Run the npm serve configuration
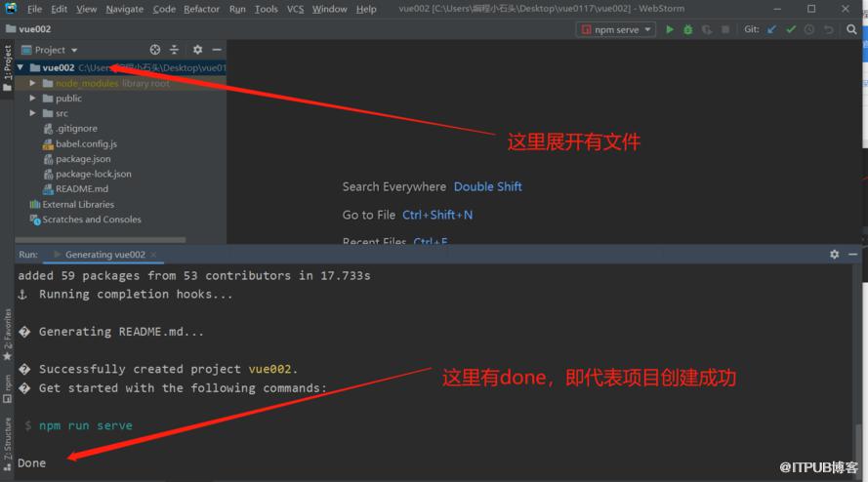868x482 pixels. 669,29
